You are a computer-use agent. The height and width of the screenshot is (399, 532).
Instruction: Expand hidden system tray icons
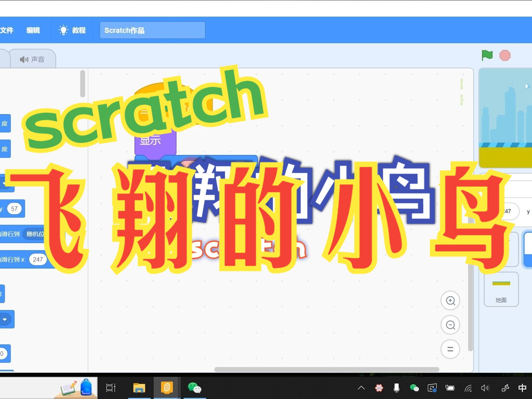click(361, 388)
